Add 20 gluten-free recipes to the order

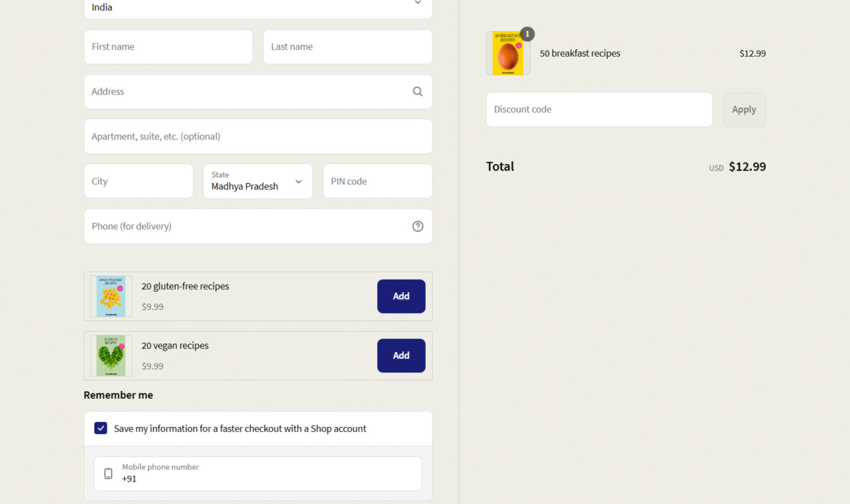401,296
